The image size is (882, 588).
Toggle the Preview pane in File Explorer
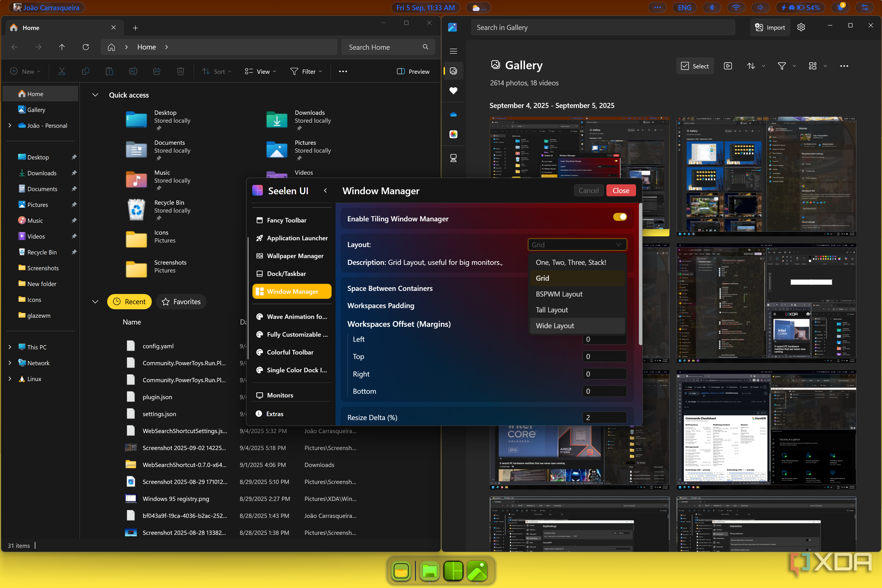[413, 71]
